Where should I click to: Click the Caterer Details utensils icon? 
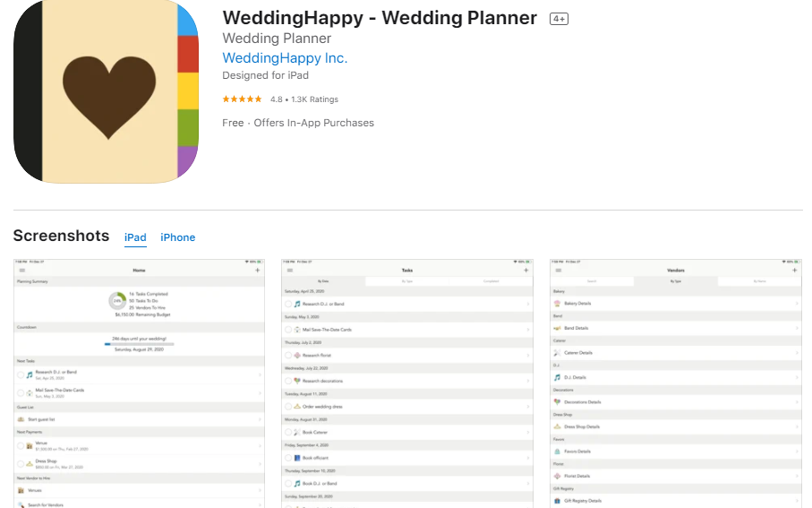pyautogui.click(x=557, y=352)
